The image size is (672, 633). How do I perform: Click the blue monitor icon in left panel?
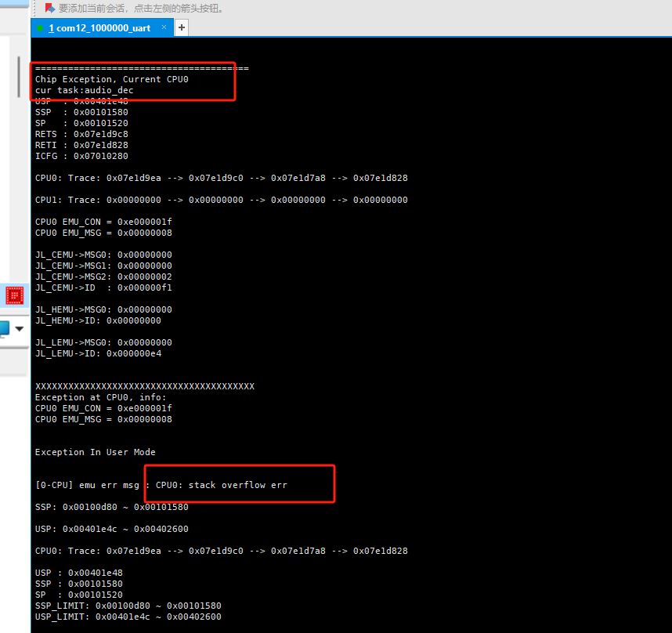(x=4, y=328)
